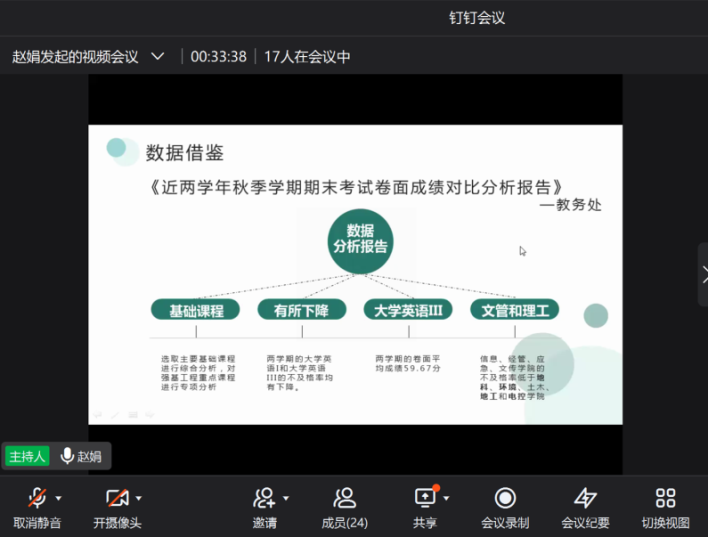This screenshot has width=708, height=537.
Task: Click the 赵娟 microphone indicator icon
Action: click(x=68, y=456)
